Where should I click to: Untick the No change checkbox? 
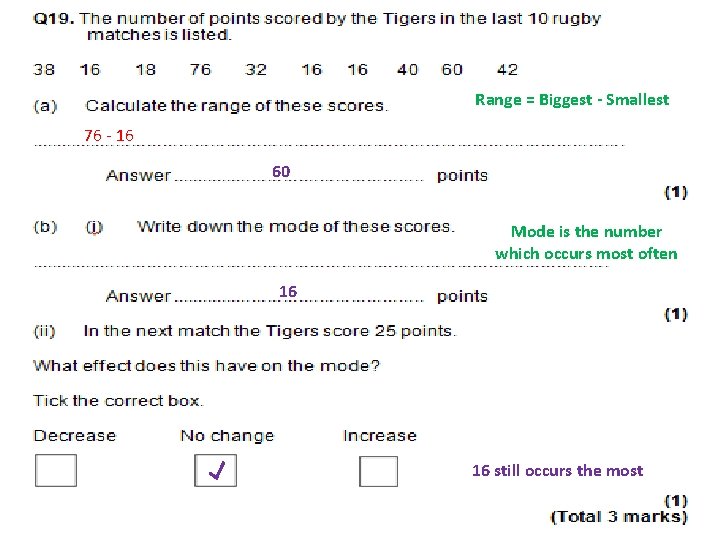215,470
